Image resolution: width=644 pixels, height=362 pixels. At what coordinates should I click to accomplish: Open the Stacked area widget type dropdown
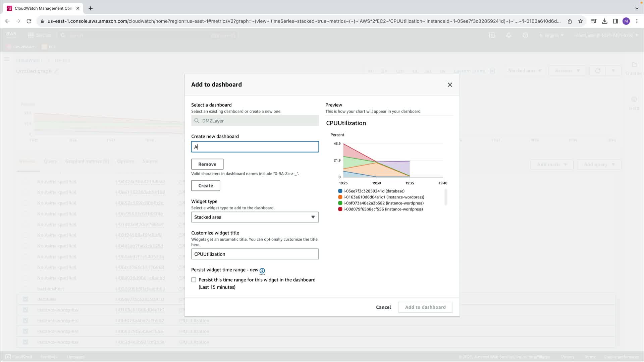tap(255, 217)
